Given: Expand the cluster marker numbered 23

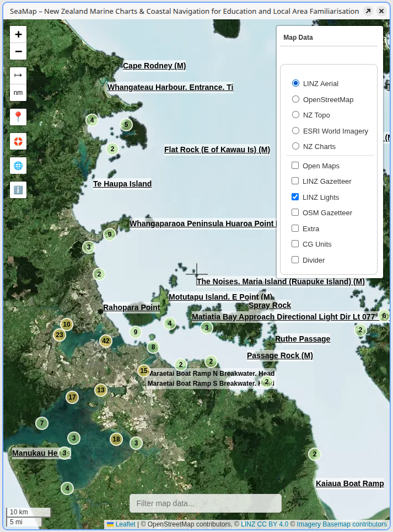Looking at the screenshot, I should pyautogui.click(x=60, y=334).
